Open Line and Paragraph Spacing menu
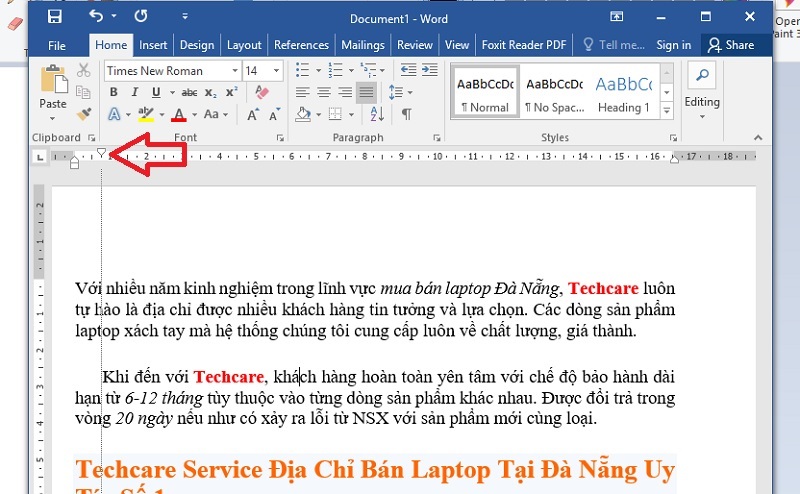This screenshot has height=494, width=800. pos(400,92)
